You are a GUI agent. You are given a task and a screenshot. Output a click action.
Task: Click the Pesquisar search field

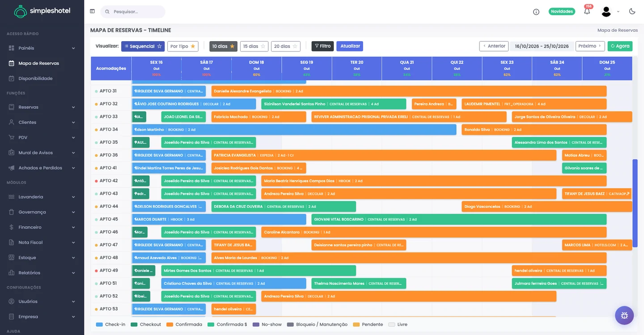click(133, 12)
